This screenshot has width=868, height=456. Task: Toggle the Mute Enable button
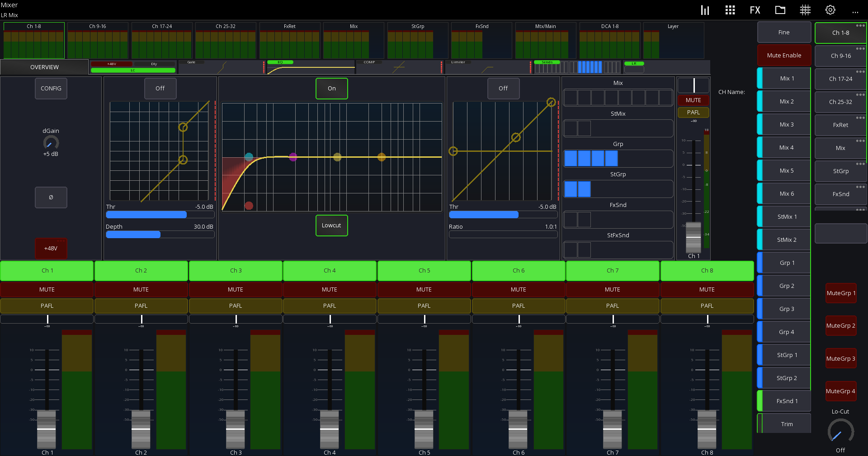[784, 56]
